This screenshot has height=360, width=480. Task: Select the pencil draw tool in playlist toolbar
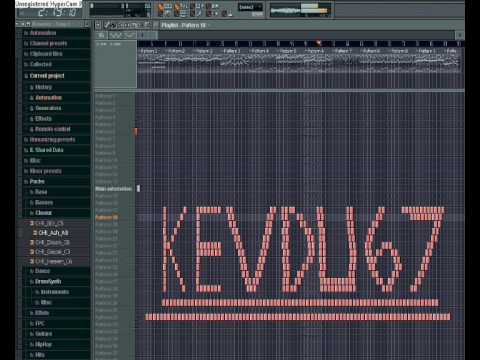click(x=107, y=25)
